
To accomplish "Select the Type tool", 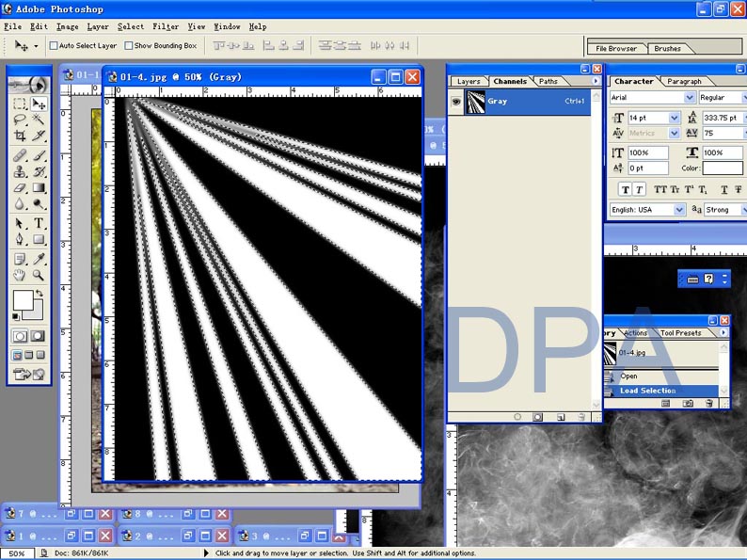I will (x=39, y=223).
